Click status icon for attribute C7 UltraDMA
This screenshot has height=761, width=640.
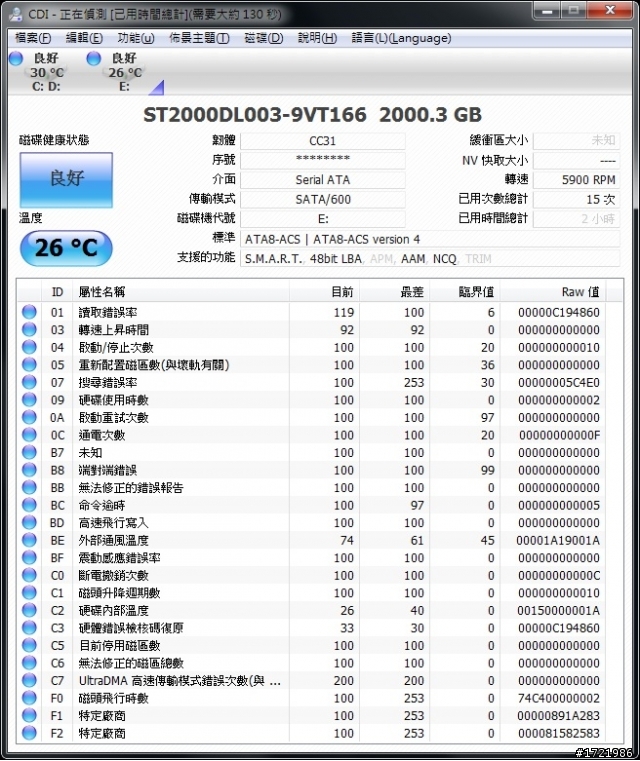click(29, 680)
